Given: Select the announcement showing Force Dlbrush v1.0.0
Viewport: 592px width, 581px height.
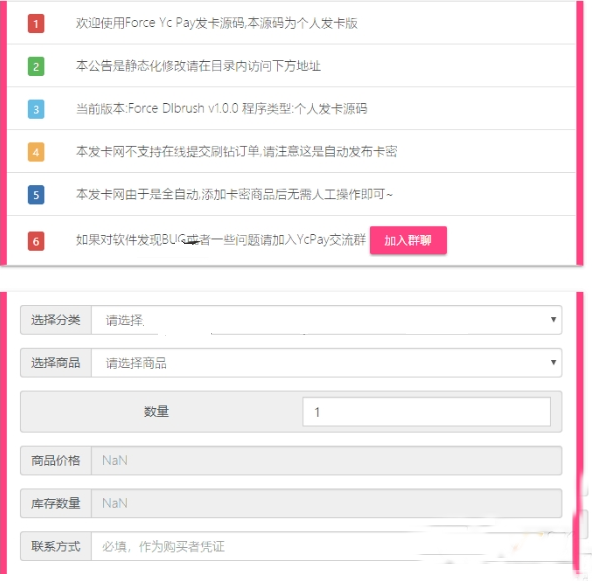Looking at the screenshot, I should tap(222, 109).
